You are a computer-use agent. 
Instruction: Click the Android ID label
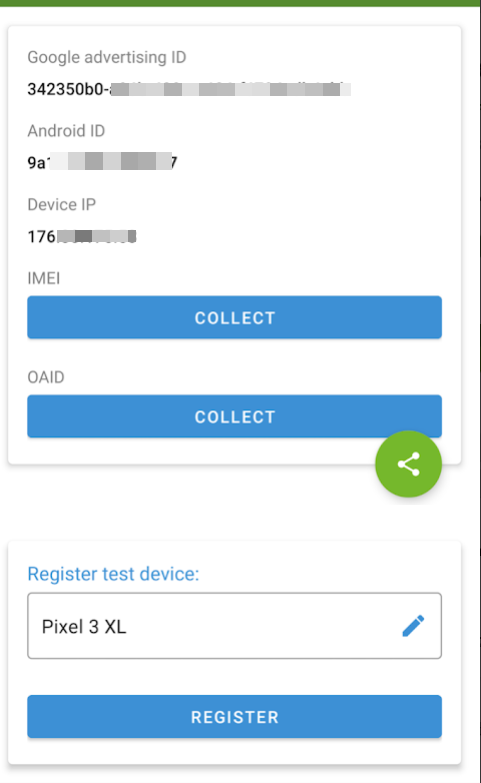click(66, 131)
